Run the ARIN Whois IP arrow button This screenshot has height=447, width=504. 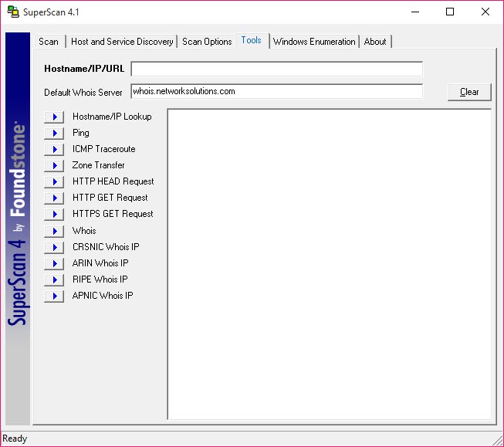tap(54, 264)
